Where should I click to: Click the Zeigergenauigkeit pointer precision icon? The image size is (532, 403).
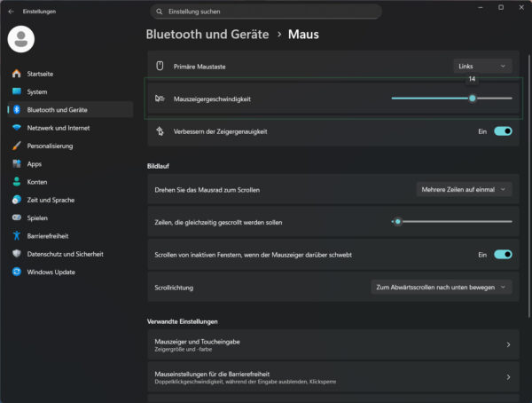[160, 131]
